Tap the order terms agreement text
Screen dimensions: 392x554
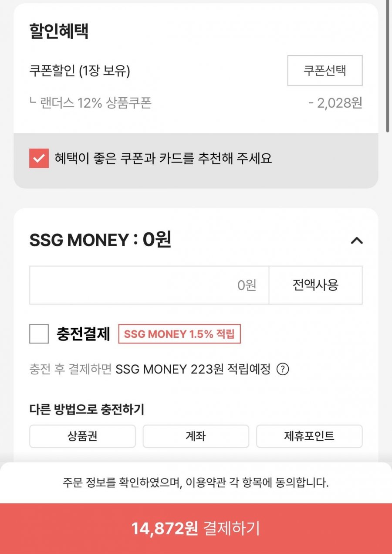click(x=196, y=483)
